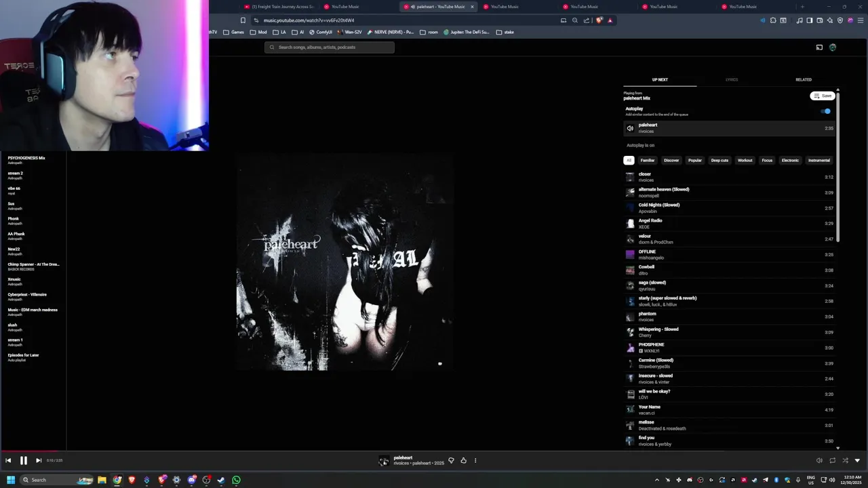This screenshot has width=868, height=488.
Task: Select the Deep cuts filter chip
Action: click(719, 161)
